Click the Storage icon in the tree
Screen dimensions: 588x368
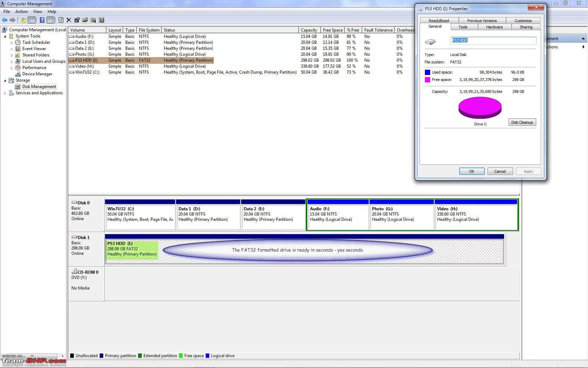[x=11, y=80]
